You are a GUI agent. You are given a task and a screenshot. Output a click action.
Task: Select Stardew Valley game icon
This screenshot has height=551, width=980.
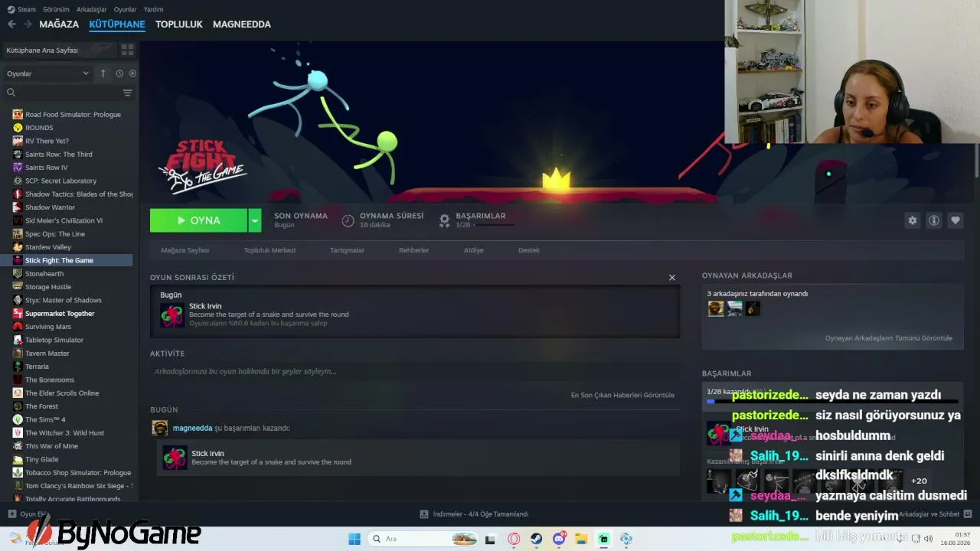(18, 247)
